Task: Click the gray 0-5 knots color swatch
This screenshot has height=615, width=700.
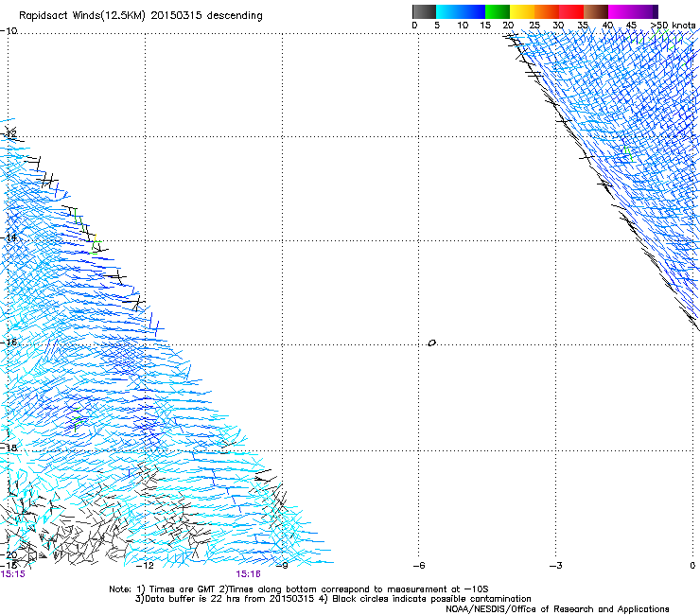Action: click(x=424, y=11)
